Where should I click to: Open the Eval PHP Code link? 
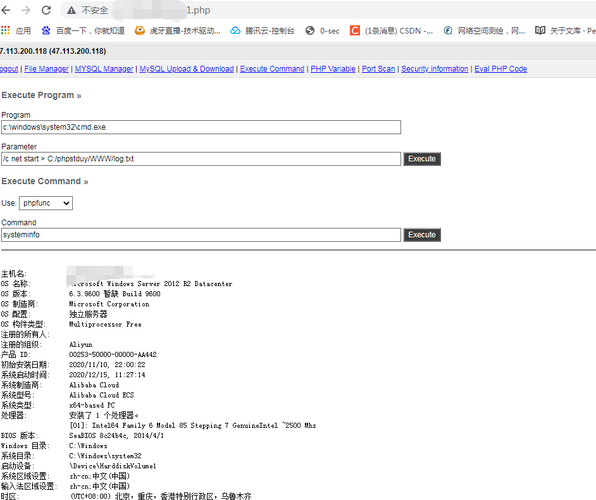pos(501,69)
